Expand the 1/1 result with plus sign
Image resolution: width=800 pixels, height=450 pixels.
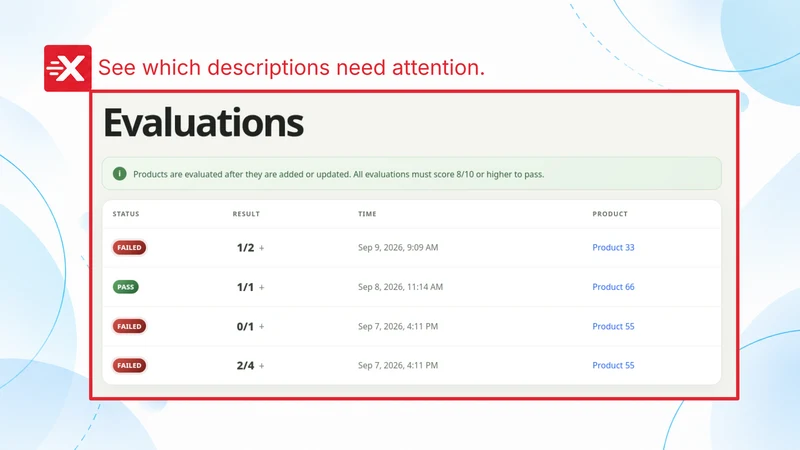coord(261,287)
